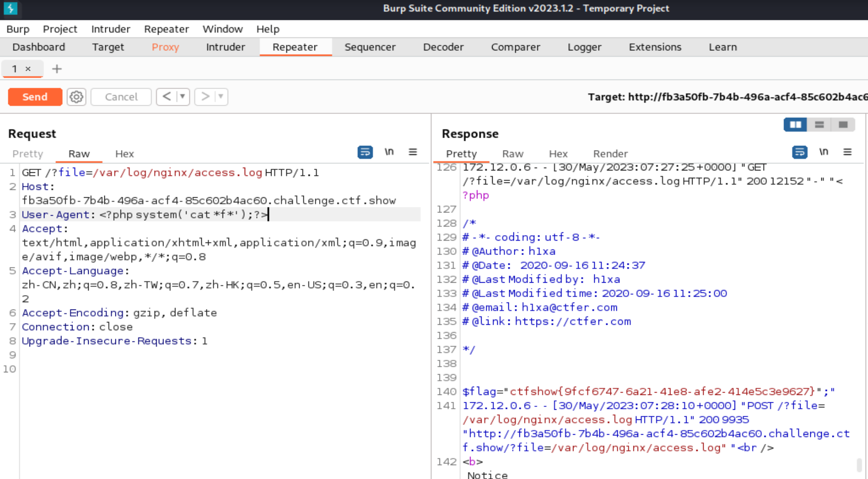The width and height of the screenshot is (868, 479).
Task: Click the @Author: h1xa response line
Action: tap(509, 251)
